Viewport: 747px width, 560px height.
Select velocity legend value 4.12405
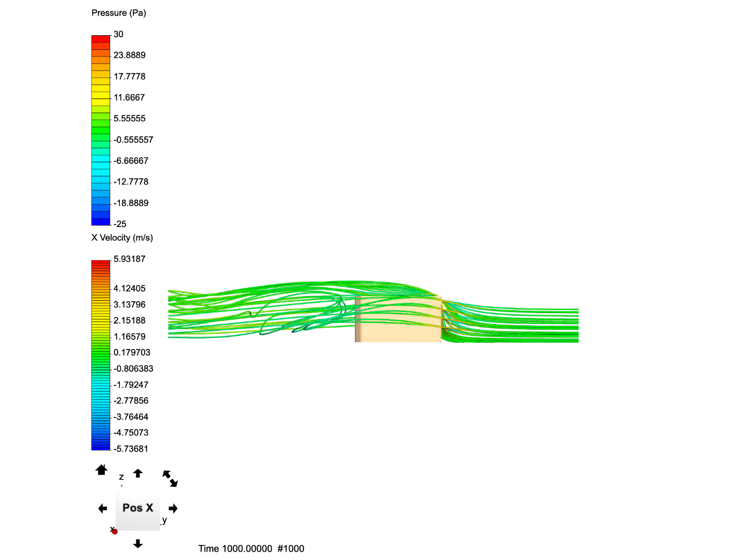tap(130, 288)
